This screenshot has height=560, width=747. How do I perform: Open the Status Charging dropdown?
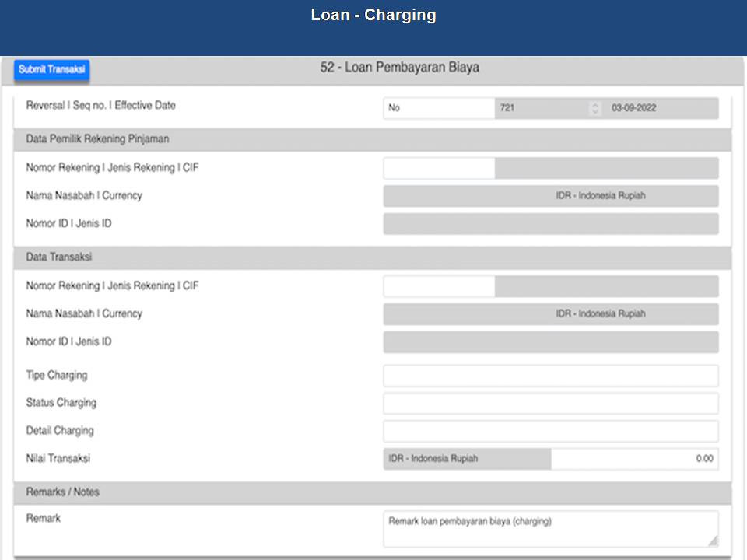(550, 404)
